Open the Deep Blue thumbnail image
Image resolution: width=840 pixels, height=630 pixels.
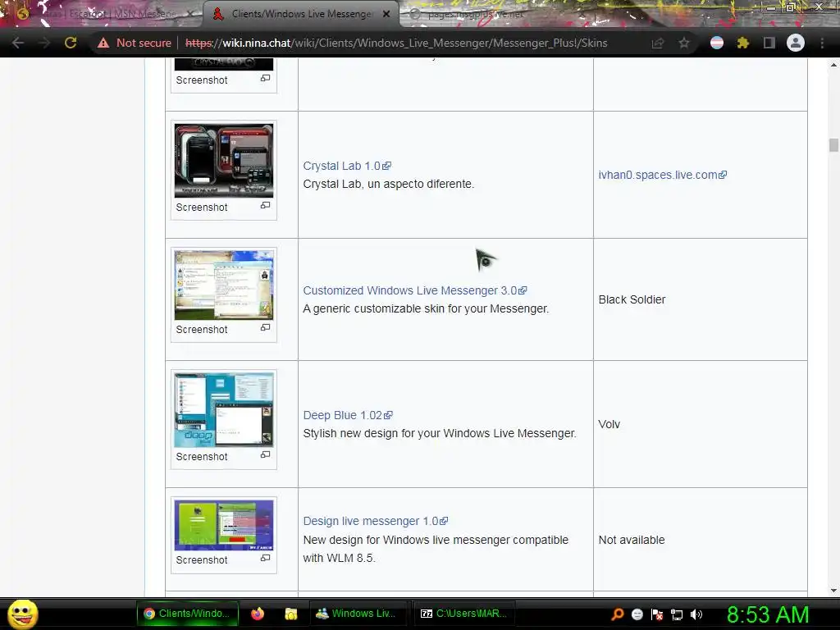[x=224, y=410]
